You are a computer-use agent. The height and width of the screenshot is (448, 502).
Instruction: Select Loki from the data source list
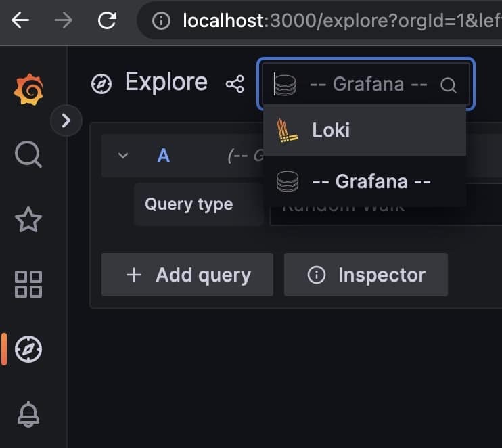pos(365,130)
